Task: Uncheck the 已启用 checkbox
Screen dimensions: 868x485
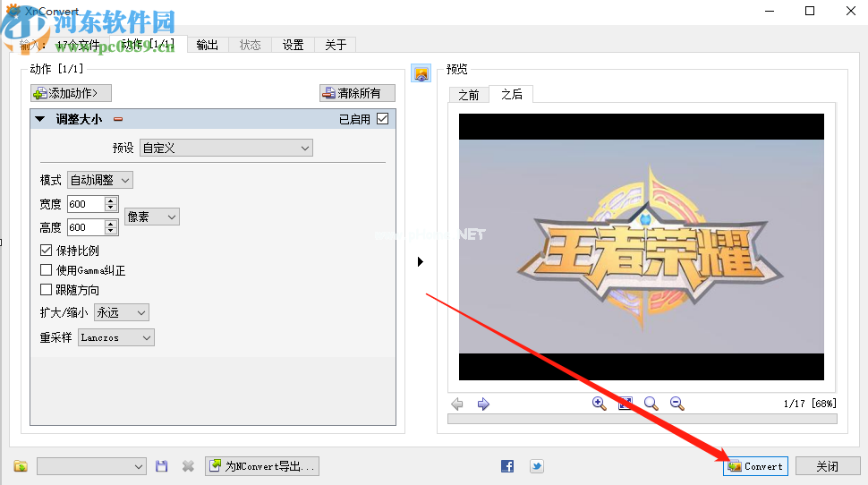Action: pyautogui.click(x=383, y=119)
